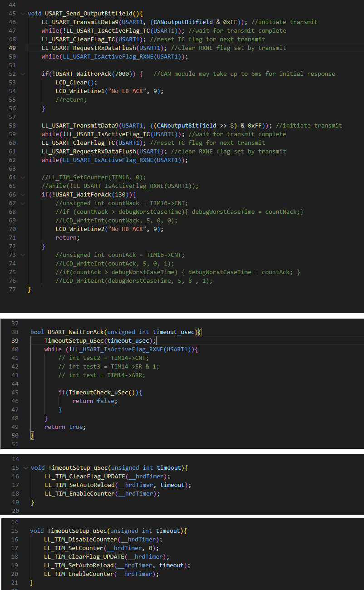This screenshot has width=364, height=590.
Task: Click '// int test2 = TIM14->CNT;' comment
Action: [x=104, y=358]
